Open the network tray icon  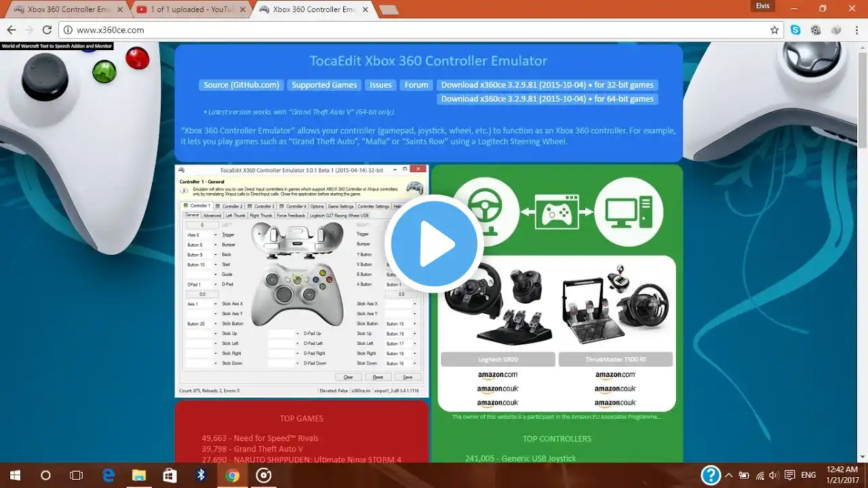click(x=759, y=475)
